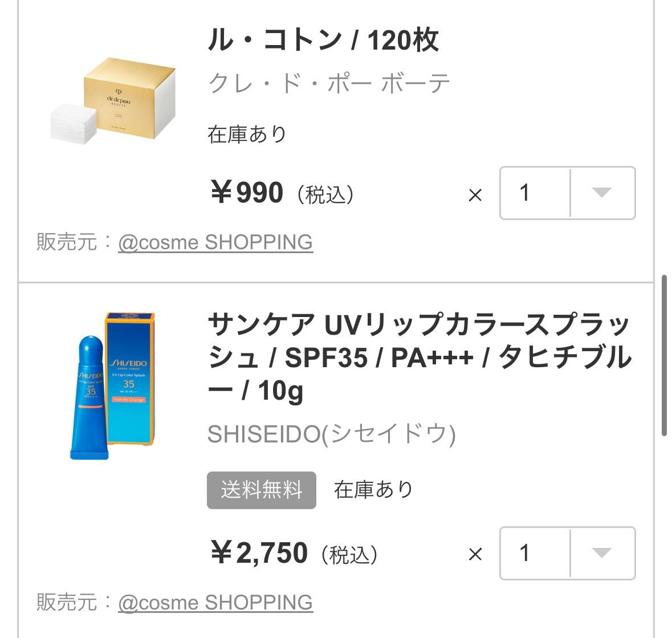The image size is (672, 638).
Task: Open the @cosme SHOPPING seller link under Shiseido item
Action: (215, 603)
